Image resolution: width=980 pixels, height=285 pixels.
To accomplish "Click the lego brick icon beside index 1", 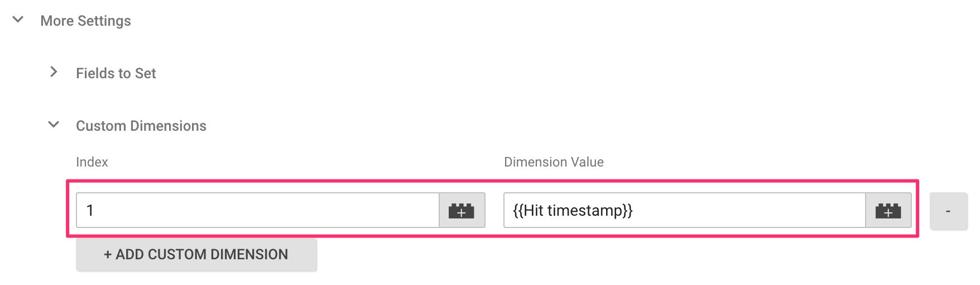I will pos(462,211).
